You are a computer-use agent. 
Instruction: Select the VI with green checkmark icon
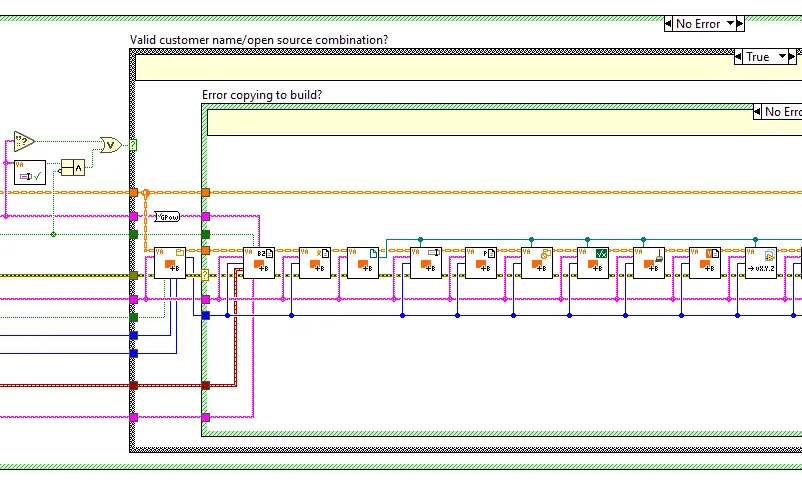[x=30, y=174]
